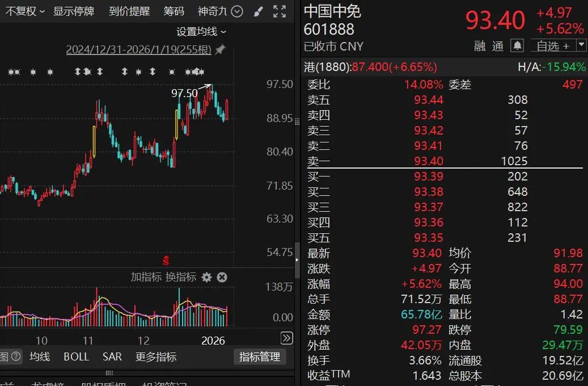Open the 设置均线 dropdown
588x386 pixels.
[x=201, y=32]
